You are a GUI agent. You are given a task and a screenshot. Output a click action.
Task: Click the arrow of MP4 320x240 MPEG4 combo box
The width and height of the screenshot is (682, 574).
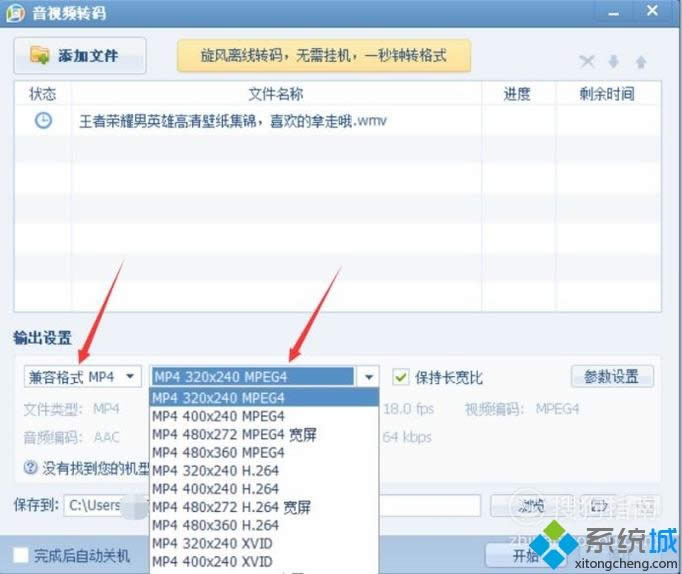(368, 377)
